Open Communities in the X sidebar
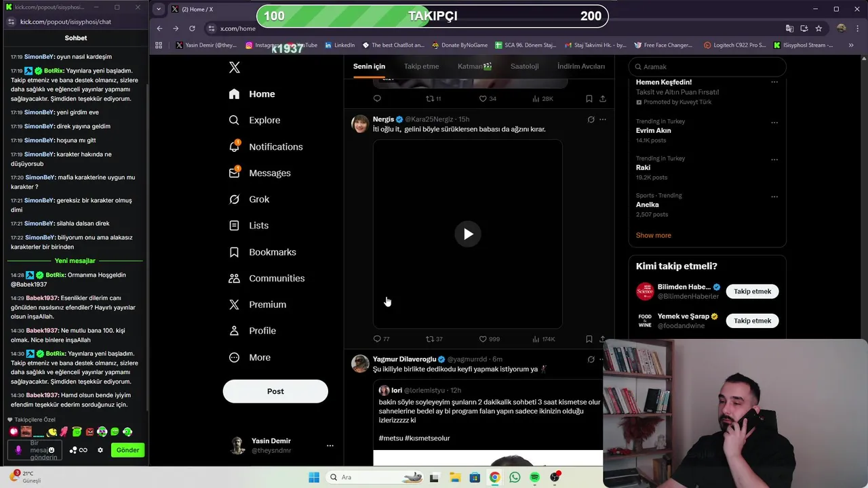The width and height of the screenshot is (868, 488). pos(267,279)
